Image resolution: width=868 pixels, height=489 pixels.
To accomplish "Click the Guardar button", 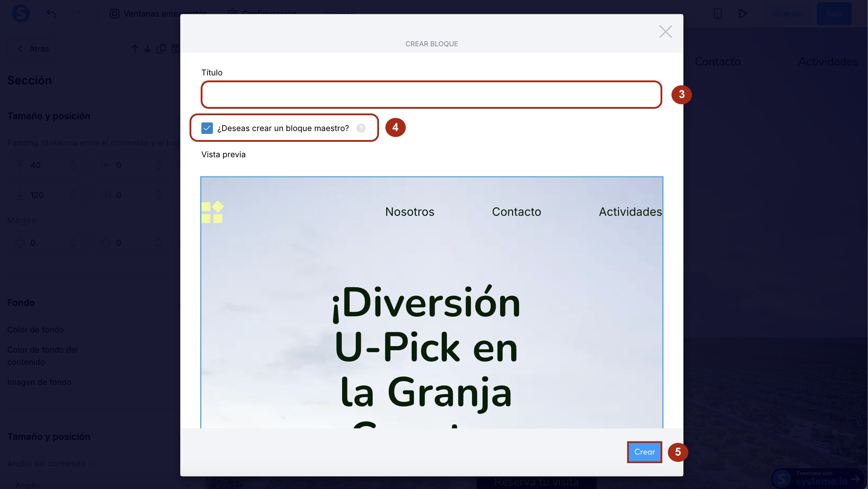I will (x=788, y=14).
